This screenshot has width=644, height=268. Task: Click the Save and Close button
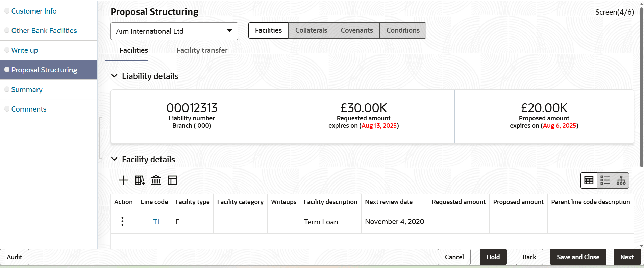pyautogui.click(x=578, y=257)
